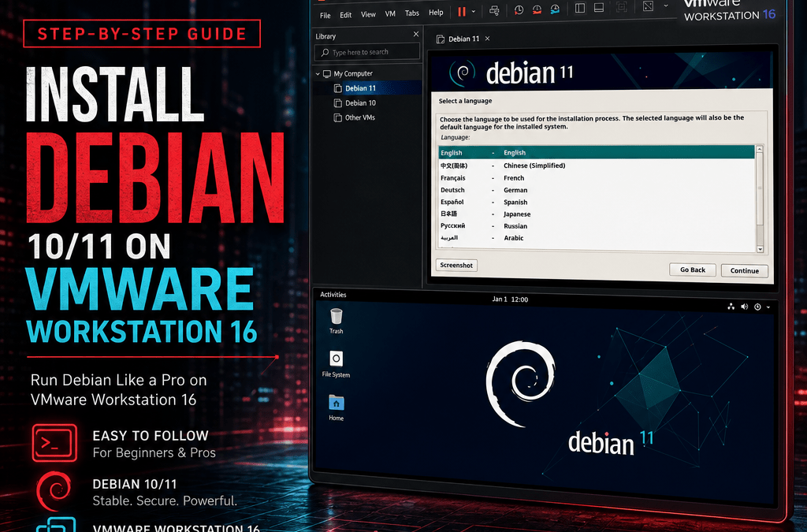Click the power tray icon
Screen dimensions: 807x532
(x=757, y=307)
